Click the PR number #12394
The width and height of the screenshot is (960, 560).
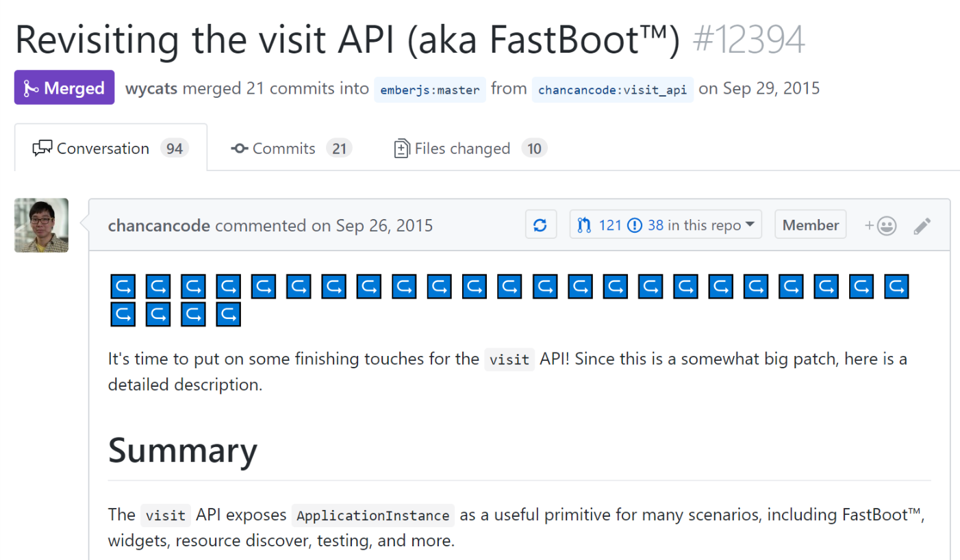click(748, 40)
